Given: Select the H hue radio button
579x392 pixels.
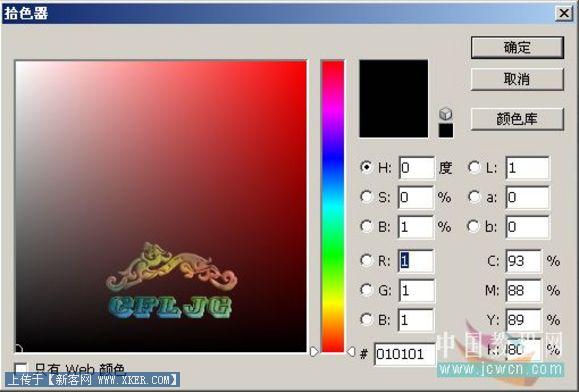Looking at the screenshot, I should (x=366, y=167).
